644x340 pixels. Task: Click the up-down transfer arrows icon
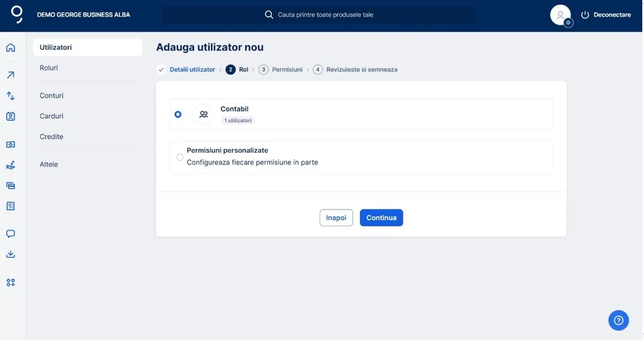(11, 96)
